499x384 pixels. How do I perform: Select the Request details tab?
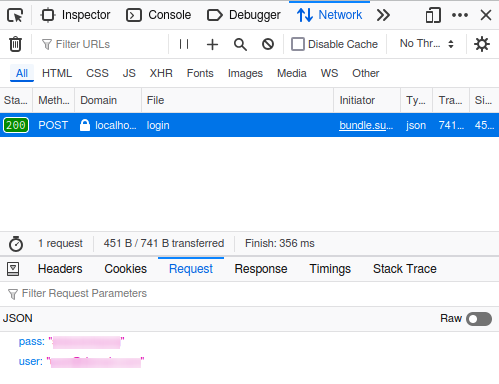pyautogui.click(x=191, y=269)
